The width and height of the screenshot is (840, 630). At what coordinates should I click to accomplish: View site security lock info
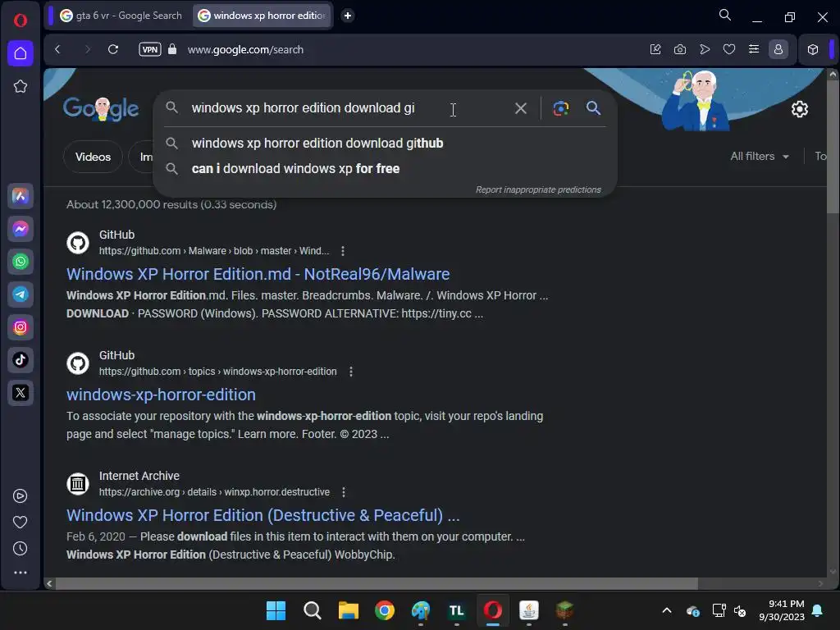tap(172, 49)
